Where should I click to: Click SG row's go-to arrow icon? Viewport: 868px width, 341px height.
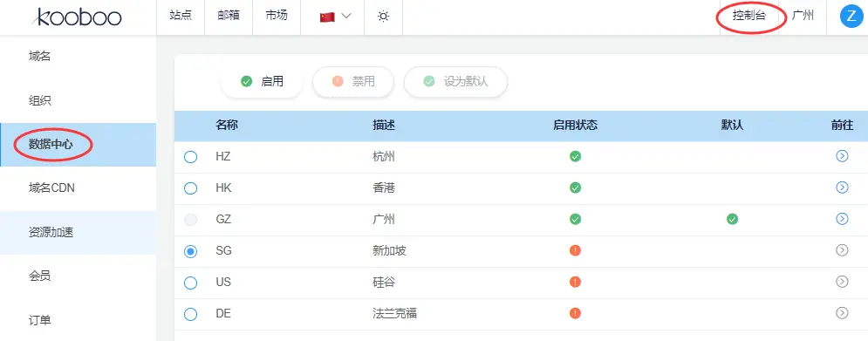click(x=842, y=251)
